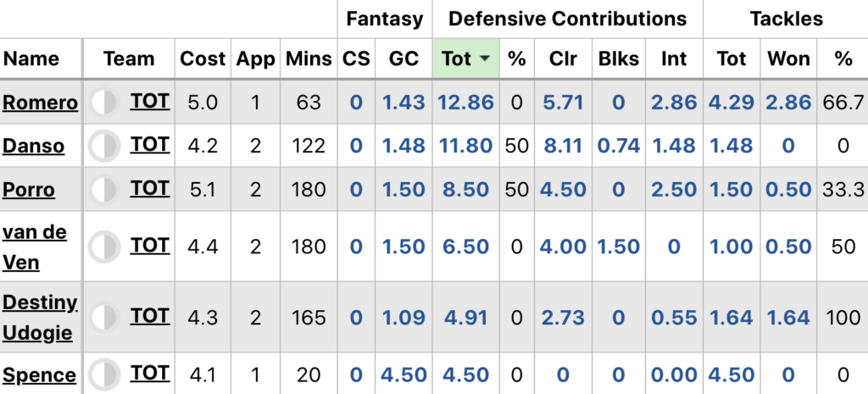This screenshot has width=868, height=394.
Task: Sort by tackles Won column
Action: (788, 59)
